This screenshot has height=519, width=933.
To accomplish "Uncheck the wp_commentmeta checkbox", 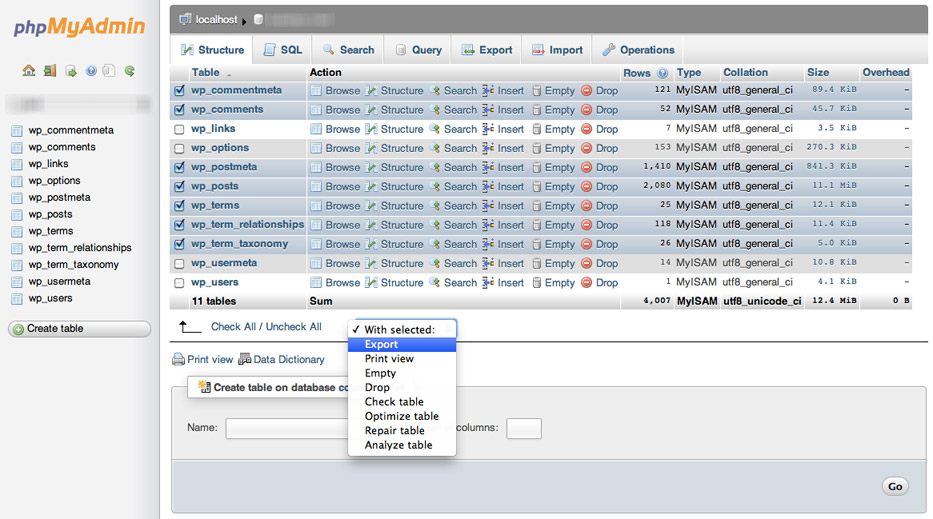I will pyautogui.click(x=179, y=91).
